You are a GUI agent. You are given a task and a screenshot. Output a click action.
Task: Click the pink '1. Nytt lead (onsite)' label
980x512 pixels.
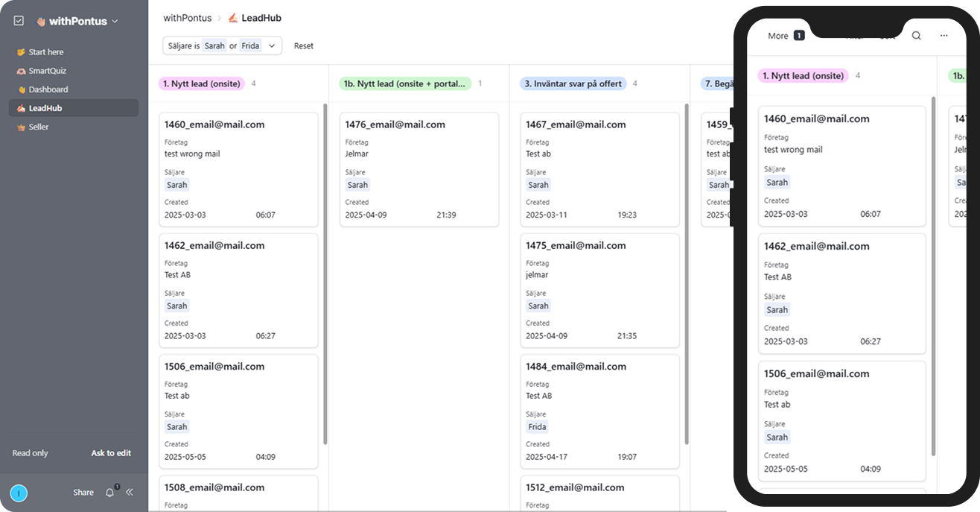202,83
